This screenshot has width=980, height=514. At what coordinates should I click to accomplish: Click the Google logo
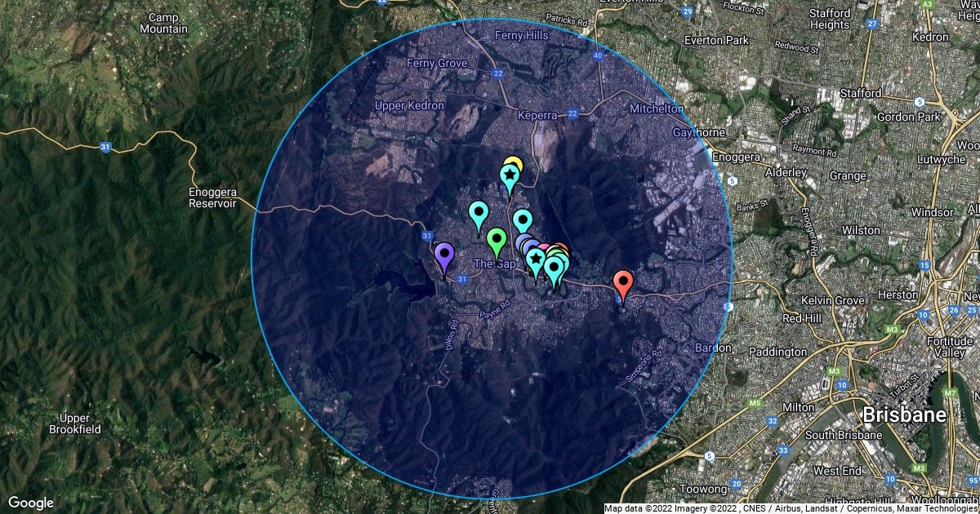tap(31, 503)
